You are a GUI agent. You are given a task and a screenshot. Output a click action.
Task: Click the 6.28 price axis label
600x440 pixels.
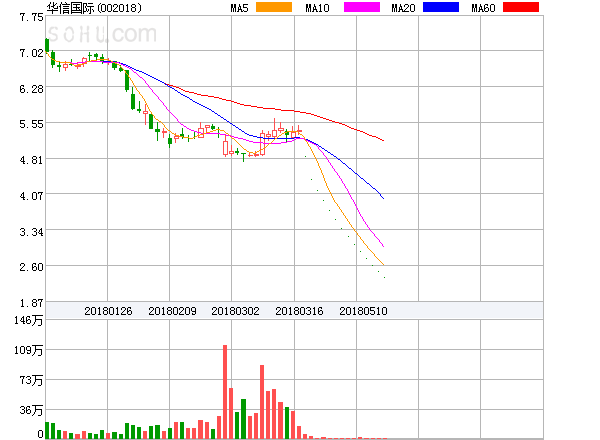point(31,89)
